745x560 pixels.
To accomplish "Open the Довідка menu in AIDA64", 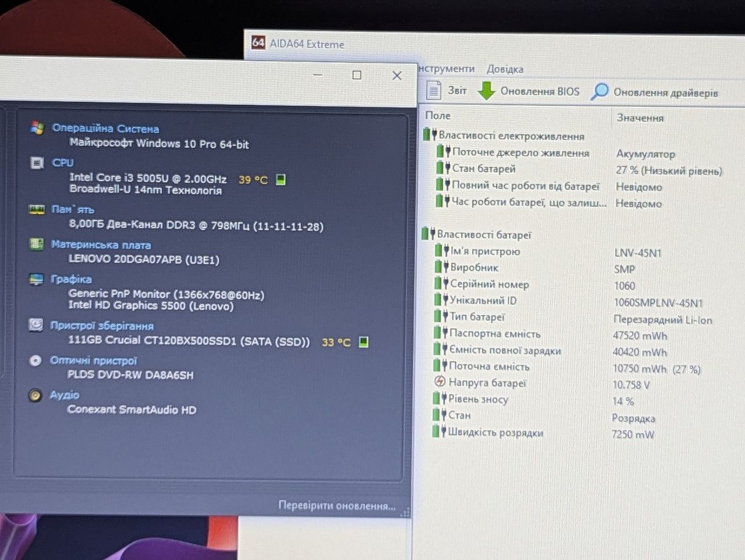I will [x=505, y=69].
